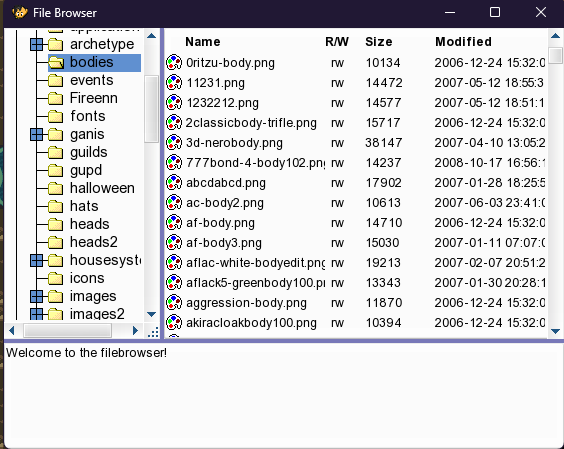Click the image icon beside akiracloakbody100.png
Screen dimensions: 564x449
pos(174,323)
